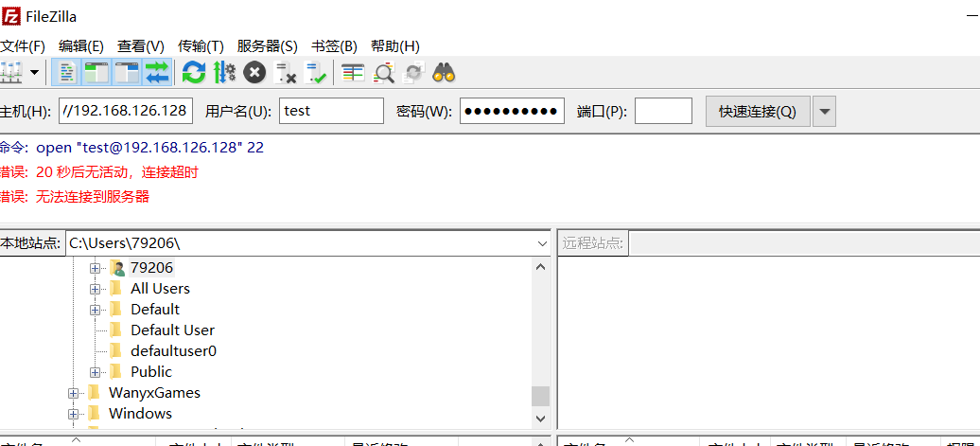Expand the 79206 folder node

95,268
